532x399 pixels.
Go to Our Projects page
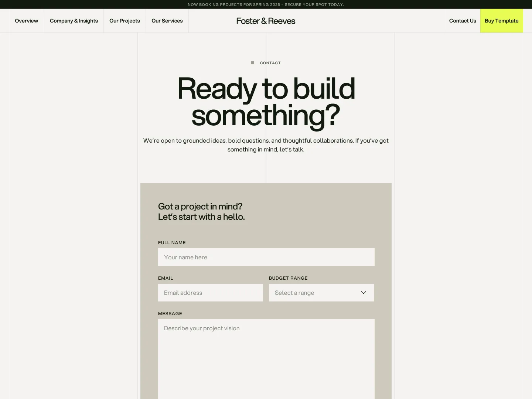(x=125, y=21)
